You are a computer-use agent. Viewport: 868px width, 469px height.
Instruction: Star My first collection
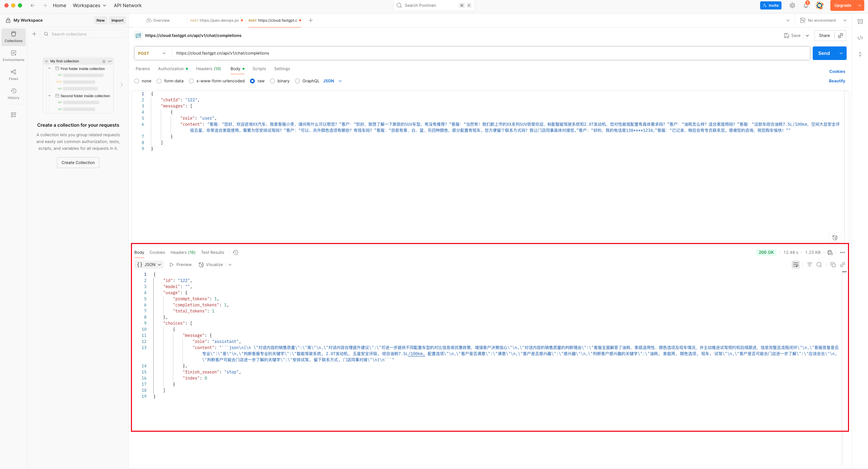(x=104, y=61)
